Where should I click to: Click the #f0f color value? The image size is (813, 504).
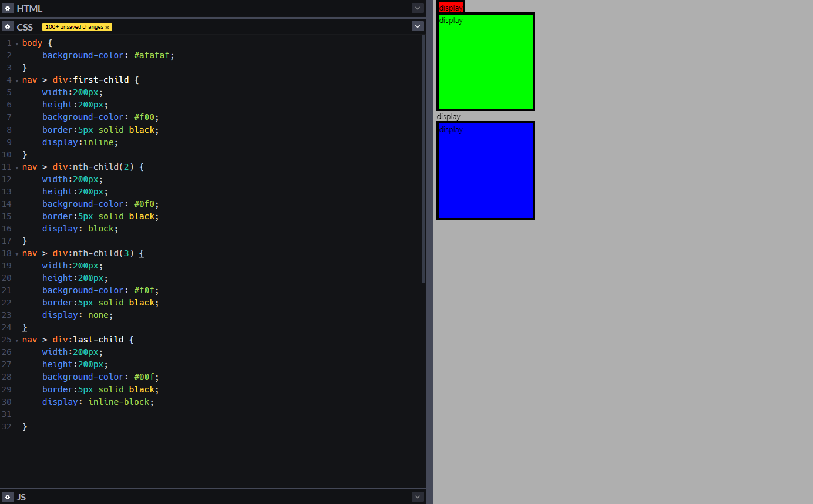tap(144, 290)
